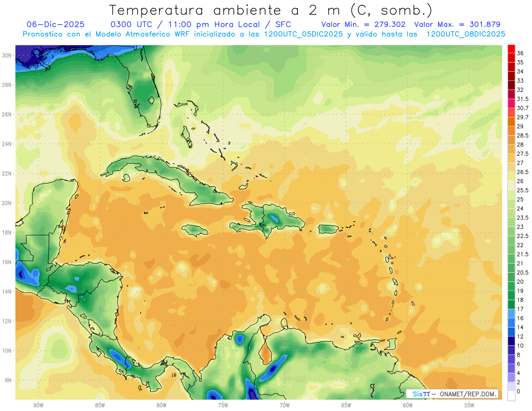Click the white swatch below legend value 0
This screenshot has height=411, width=532.
pyautogui.click(x=511, y=396)
